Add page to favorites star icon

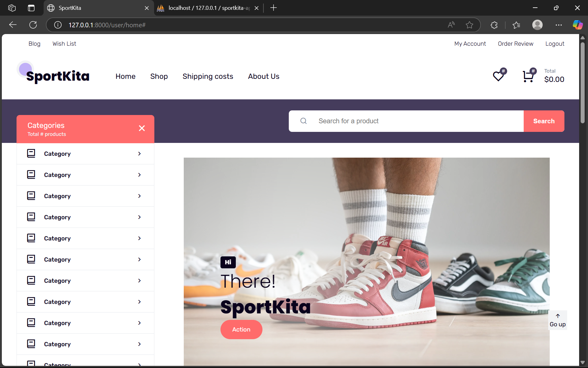point(469,25)
